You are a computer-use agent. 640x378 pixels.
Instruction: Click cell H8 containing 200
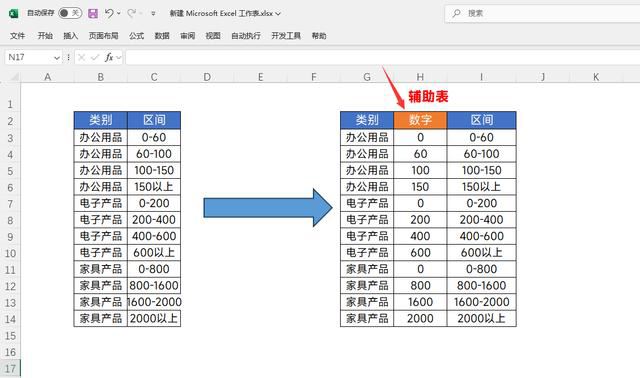[x=420, y=220]
